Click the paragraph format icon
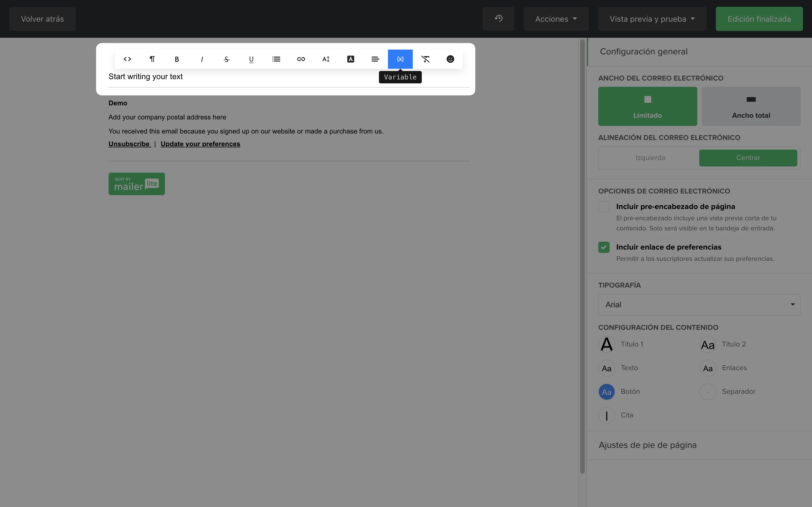This screenshot has height=507, width=812. coord(152,59)
